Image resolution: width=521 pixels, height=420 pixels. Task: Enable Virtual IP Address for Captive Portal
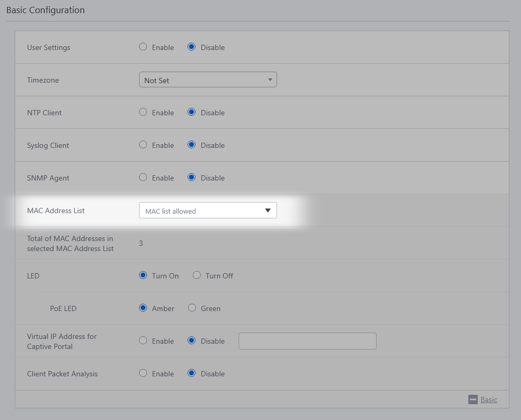(143, 341)
